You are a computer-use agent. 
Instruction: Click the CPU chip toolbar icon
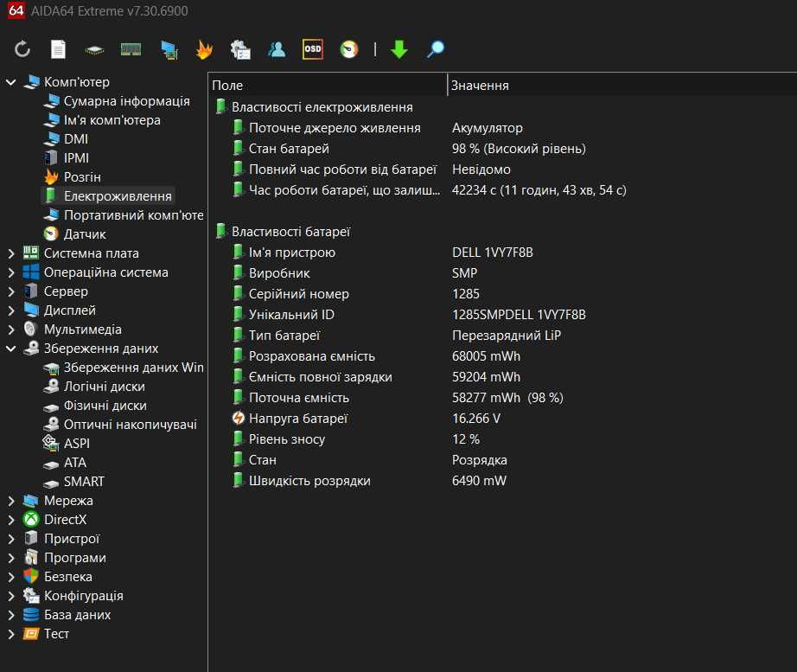(94, 50)
